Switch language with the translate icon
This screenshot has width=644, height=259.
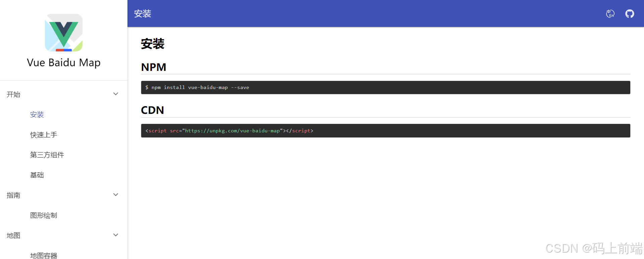(x=610, y=14)
